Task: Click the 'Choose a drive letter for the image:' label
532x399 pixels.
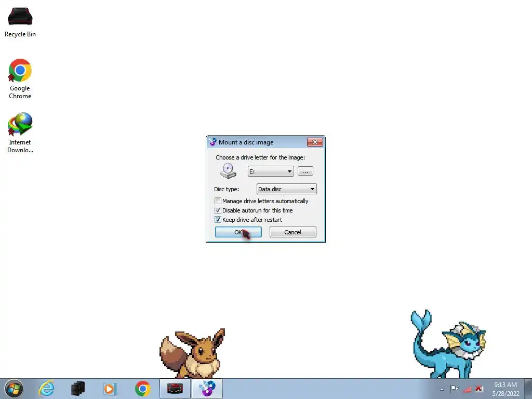Action: click(260, 157)
